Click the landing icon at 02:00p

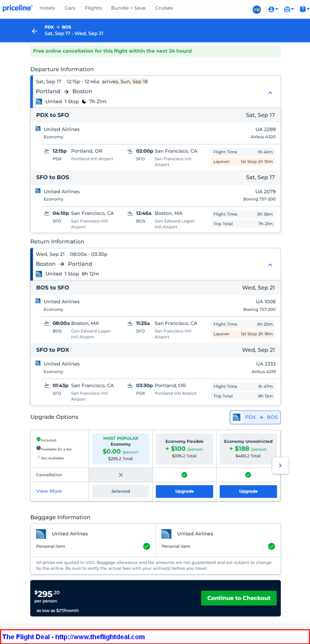(x=130, y=151)
